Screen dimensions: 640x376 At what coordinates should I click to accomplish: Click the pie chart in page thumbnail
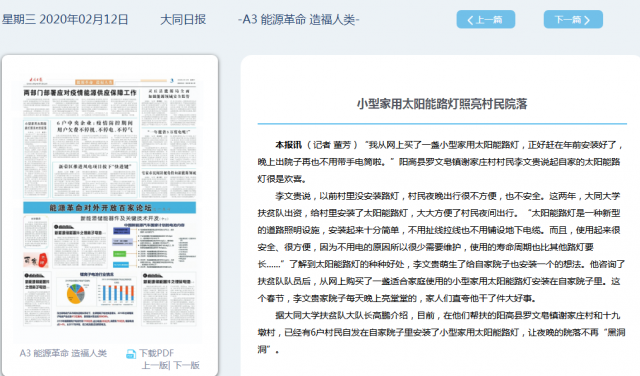click(76, 293)
